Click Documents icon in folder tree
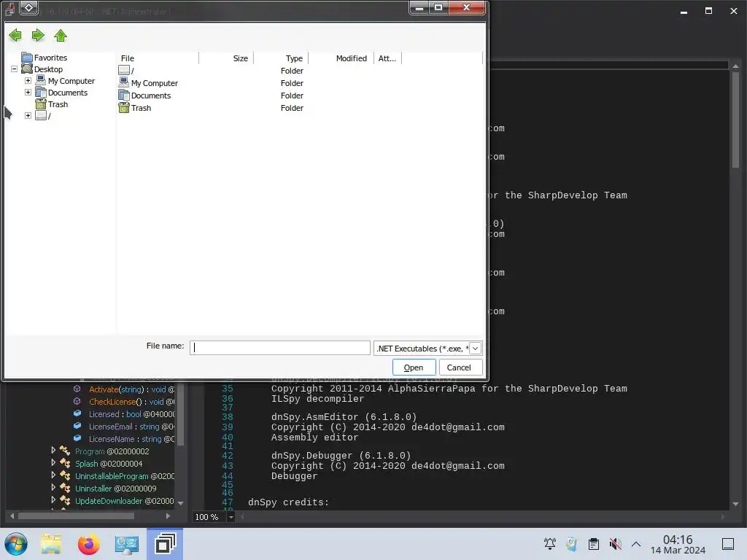Screen dimensions: 747x560 click(41, 93)
